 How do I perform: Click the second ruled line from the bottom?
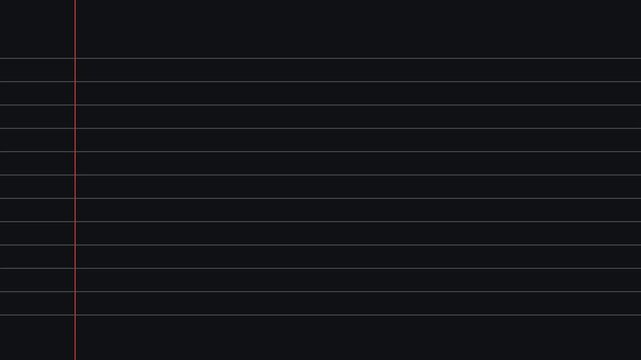[x=320, y=292]
